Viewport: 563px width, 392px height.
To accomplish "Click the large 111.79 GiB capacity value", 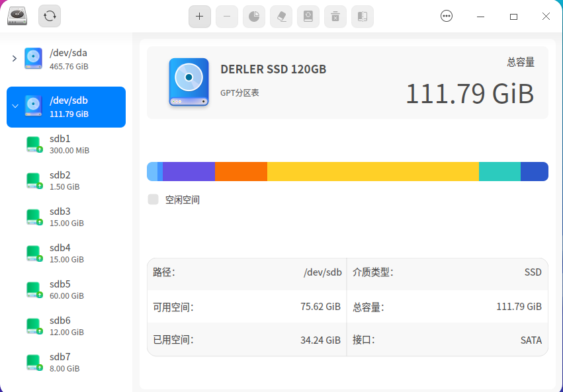I will tap(470, 94).
